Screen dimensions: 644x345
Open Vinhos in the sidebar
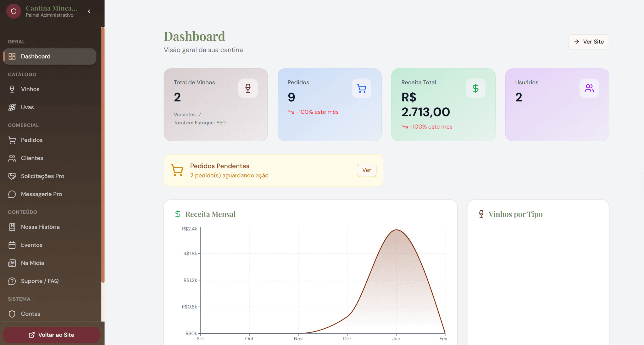click(30, 89)
